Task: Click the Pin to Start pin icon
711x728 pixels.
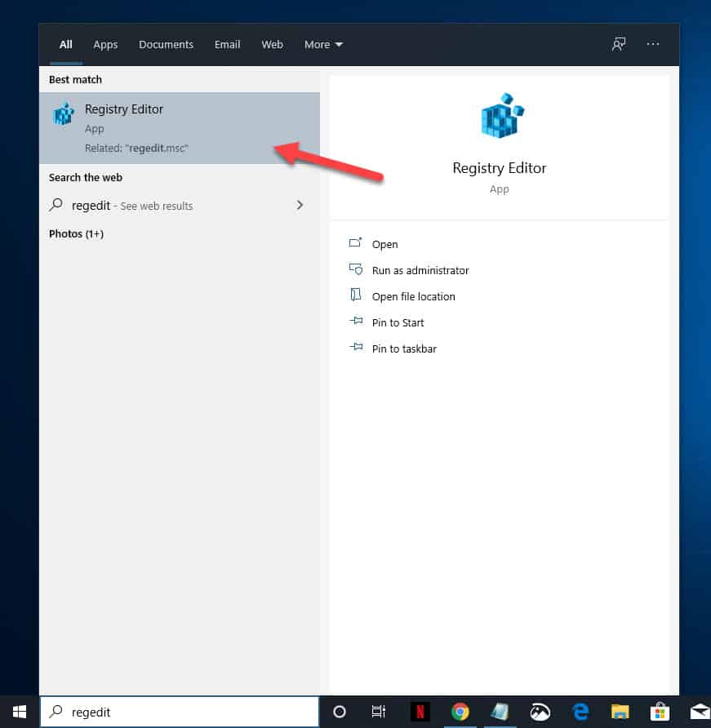Action: coord(356,321)
